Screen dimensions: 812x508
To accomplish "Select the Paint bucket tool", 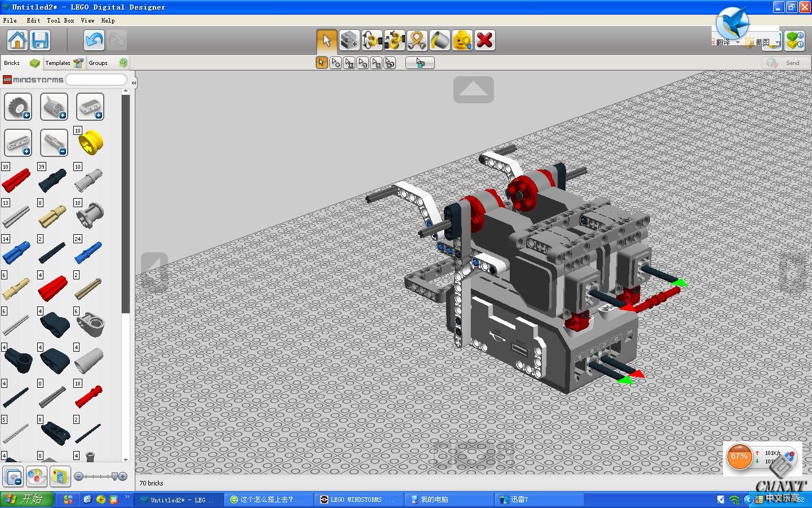I will click(440, 41).
